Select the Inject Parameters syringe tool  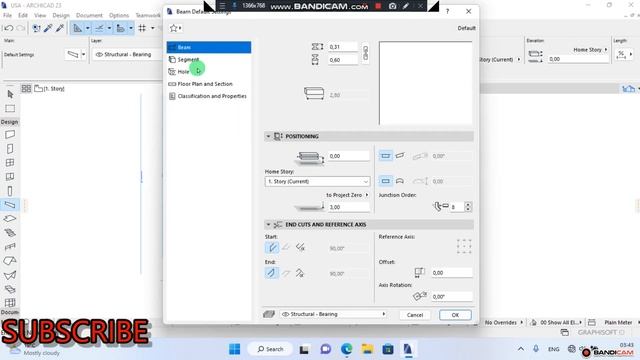pyautogui.click(x=60, y=28)
